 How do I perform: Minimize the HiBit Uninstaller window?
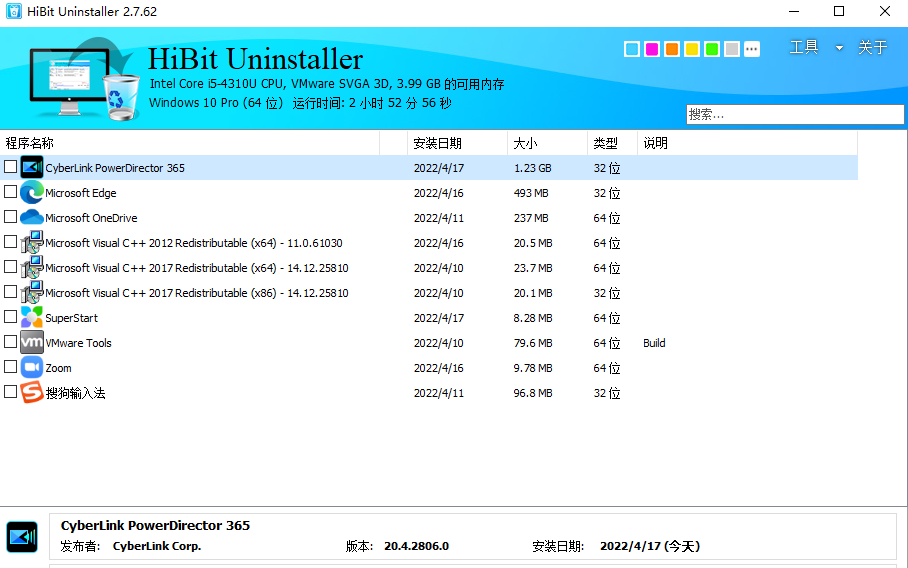pyautogui.click(x=794, y=11)
